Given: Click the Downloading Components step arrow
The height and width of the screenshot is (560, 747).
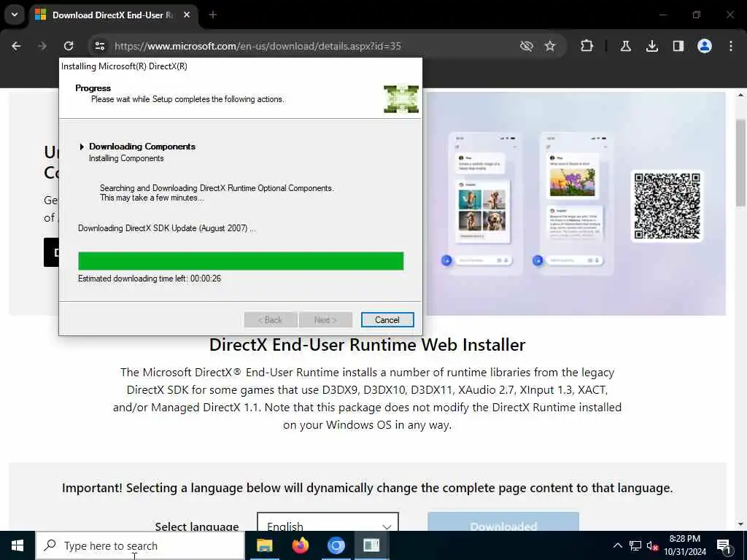Looking at the screenshot, I should point(82,147).
